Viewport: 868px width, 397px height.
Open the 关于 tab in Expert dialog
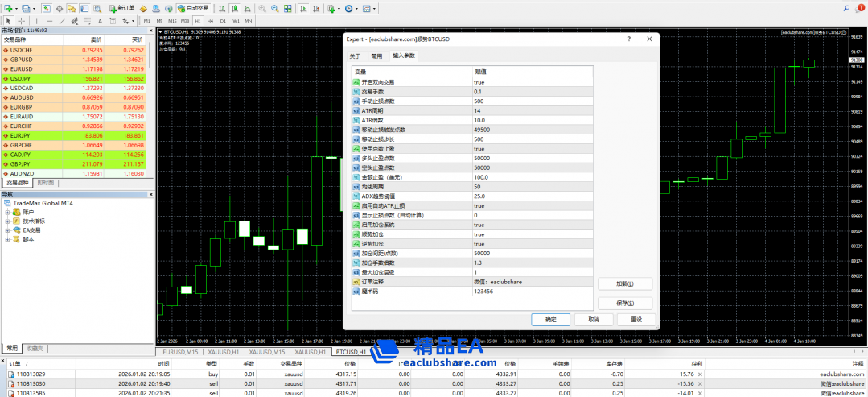pos(355,56)
